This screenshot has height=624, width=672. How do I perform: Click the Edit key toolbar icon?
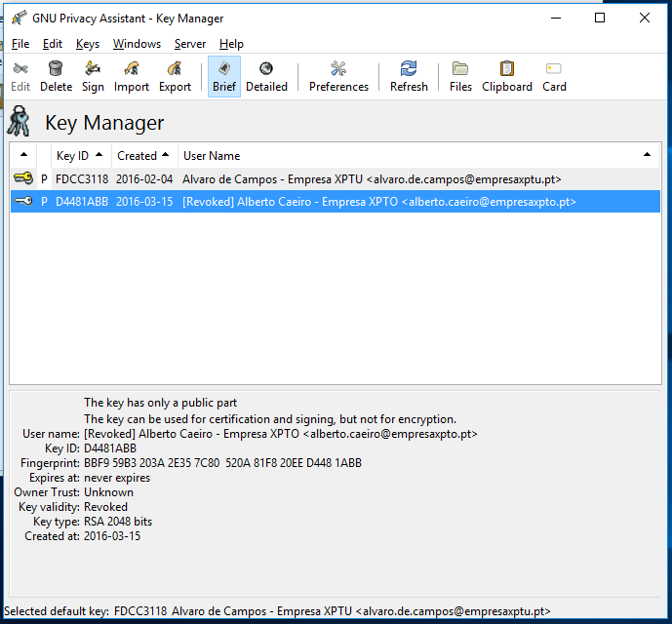click(x=20, y=76)
